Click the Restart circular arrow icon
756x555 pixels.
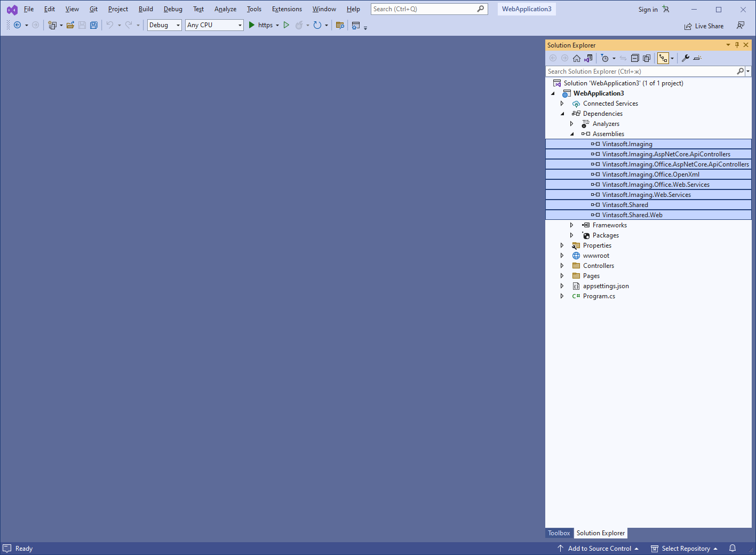[317, 25]
